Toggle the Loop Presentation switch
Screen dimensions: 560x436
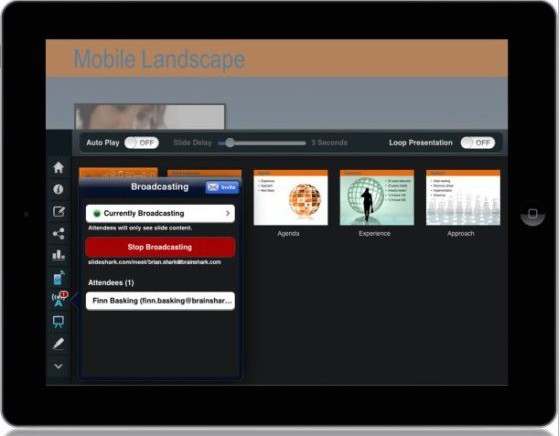[x=478, y=143]
